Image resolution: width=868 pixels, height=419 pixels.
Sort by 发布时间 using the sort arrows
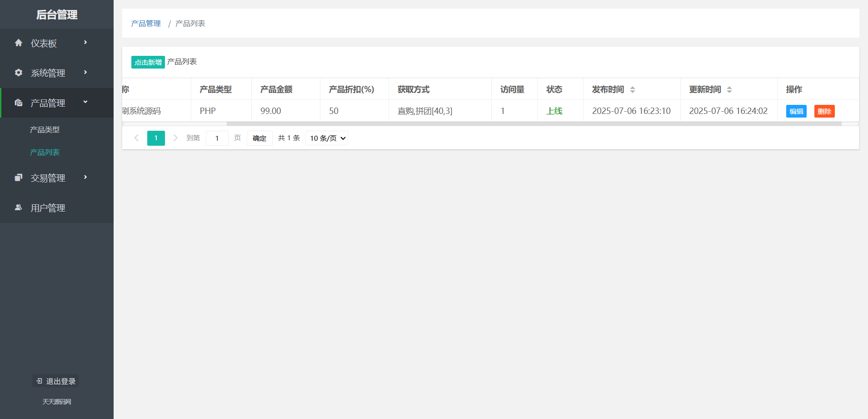(633, 89)
